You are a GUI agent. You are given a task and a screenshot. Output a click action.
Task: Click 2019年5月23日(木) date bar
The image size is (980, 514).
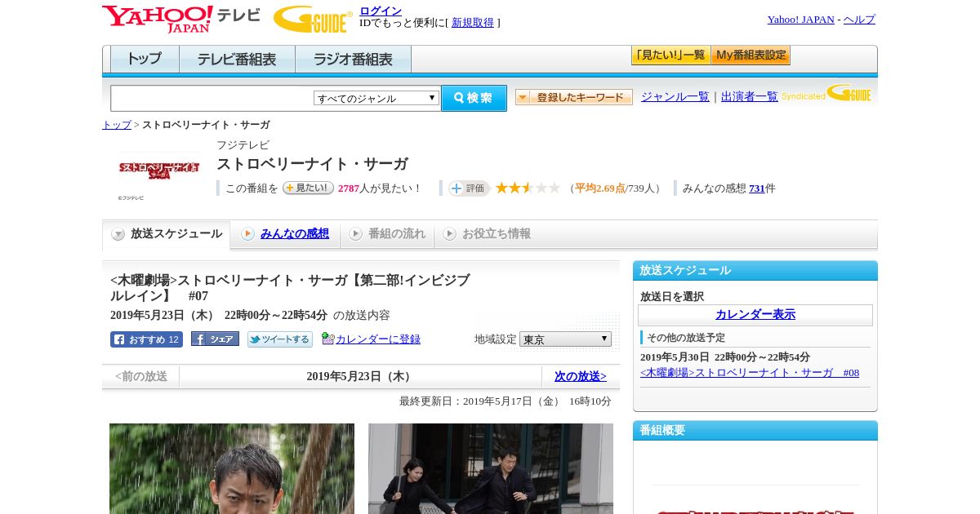(x=360, y=376)
